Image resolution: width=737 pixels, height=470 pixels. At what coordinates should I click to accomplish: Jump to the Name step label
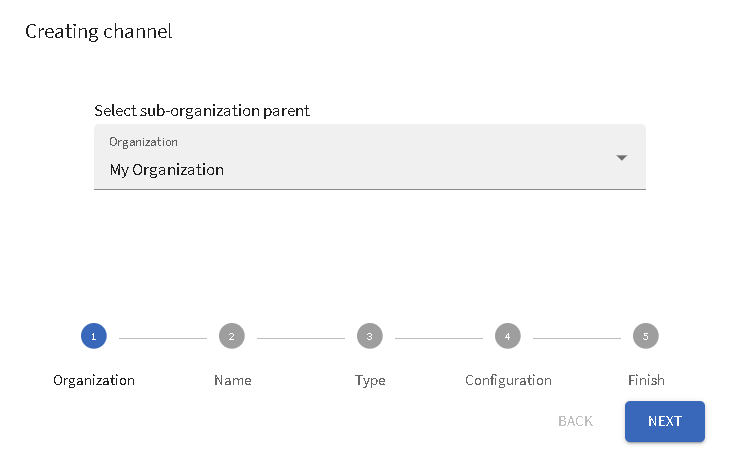[x=233, y=380]
